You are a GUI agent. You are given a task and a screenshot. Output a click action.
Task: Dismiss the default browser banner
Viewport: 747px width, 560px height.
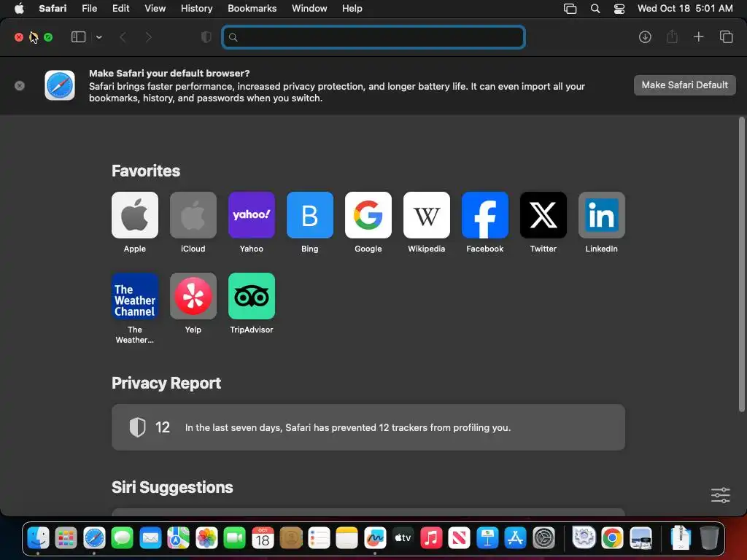pyautogui.click(x=20, y=86)
